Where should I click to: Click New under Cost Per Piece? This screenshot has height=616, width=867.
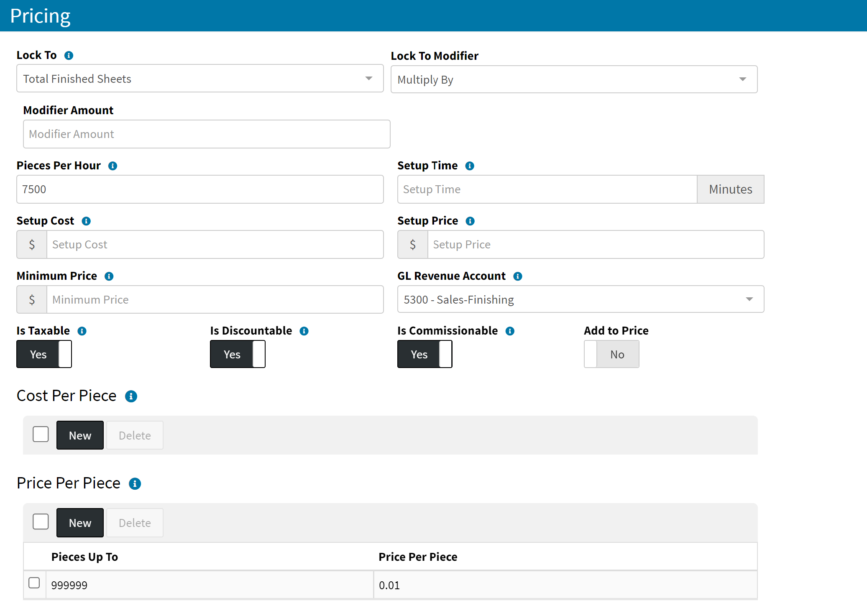[80, 435]
